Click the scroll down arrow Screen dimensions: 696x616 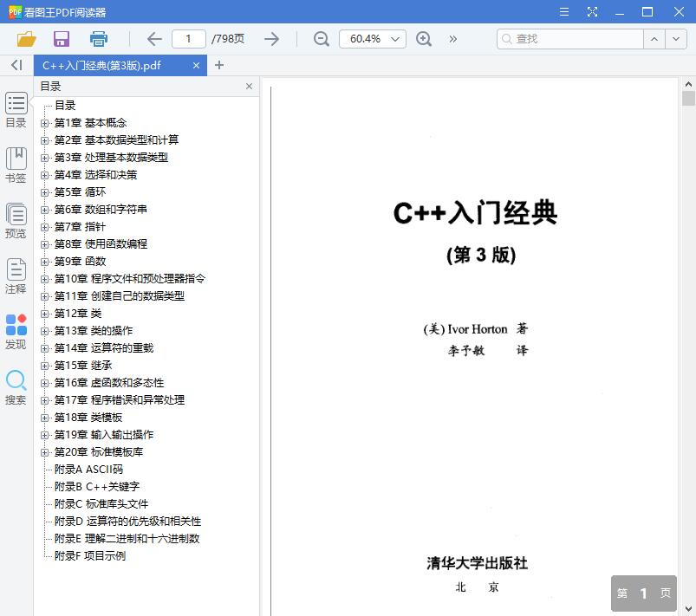point(688,609)
